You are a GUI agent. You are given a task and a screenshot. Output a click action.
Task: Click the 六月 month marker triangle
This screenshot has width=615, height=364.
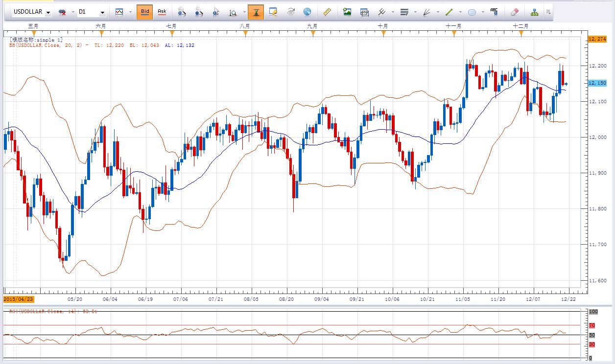[101, 33]
